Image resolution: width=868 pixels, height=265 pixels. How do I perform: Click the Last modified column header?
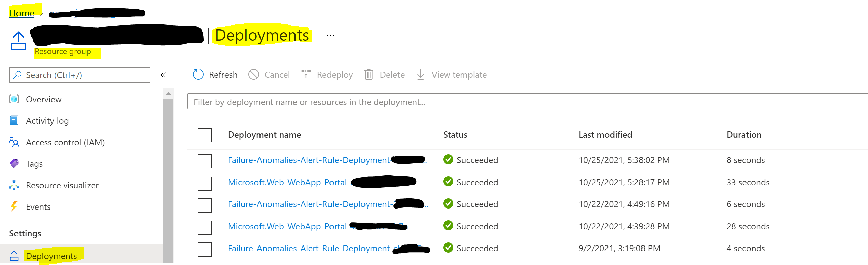click(605, 135)
